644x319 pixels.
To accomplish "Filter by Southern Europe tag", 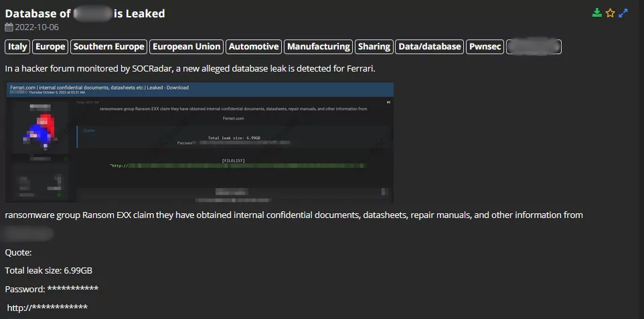I will point(109,47).
